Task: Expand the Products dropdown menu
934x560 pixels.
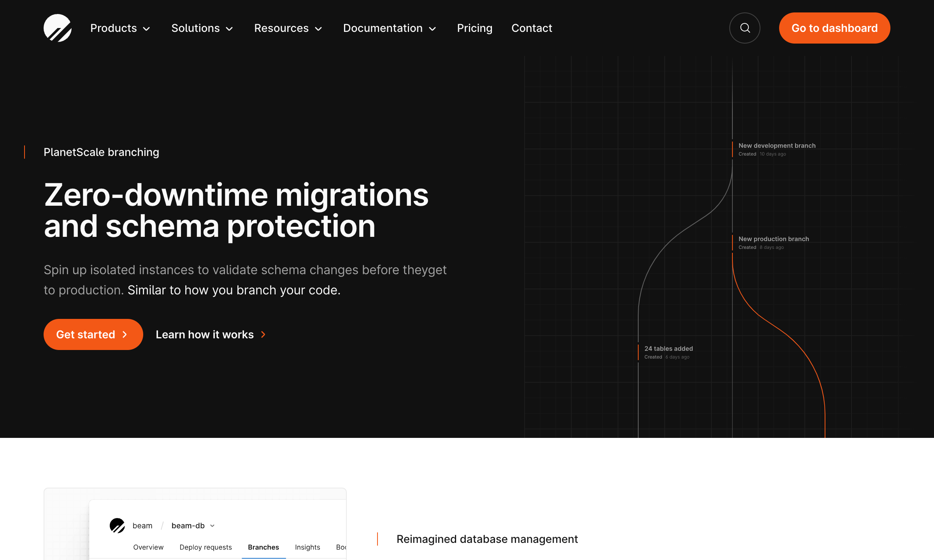Action: click(120, 28)
